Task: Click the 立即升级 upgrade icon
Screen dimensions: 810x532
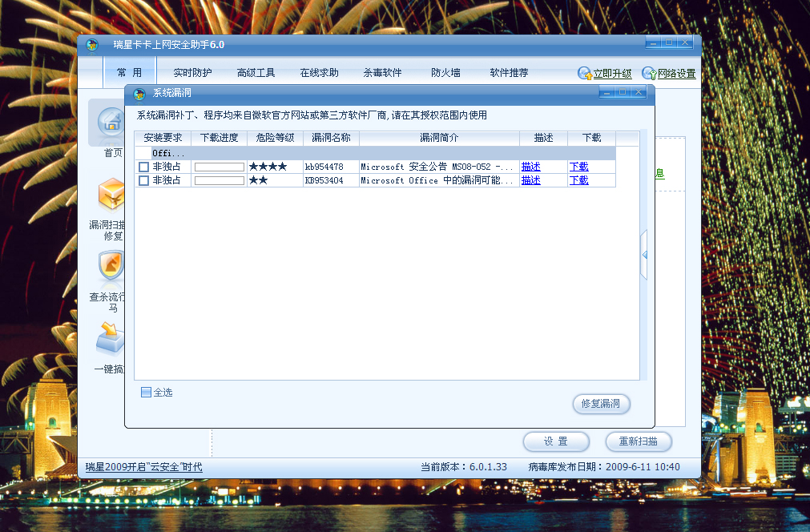Action: 585,74
